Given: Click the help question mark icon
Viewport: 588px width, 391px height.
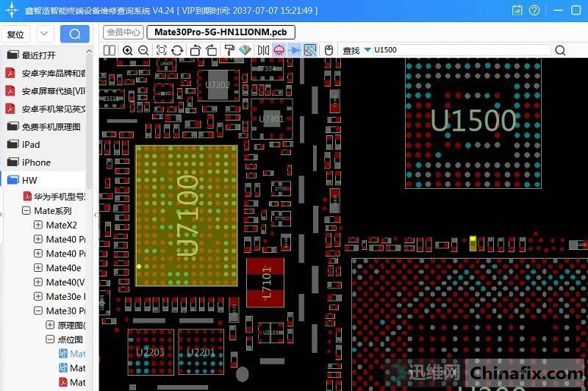Looking at the screenshot, I should pos(534,11).
